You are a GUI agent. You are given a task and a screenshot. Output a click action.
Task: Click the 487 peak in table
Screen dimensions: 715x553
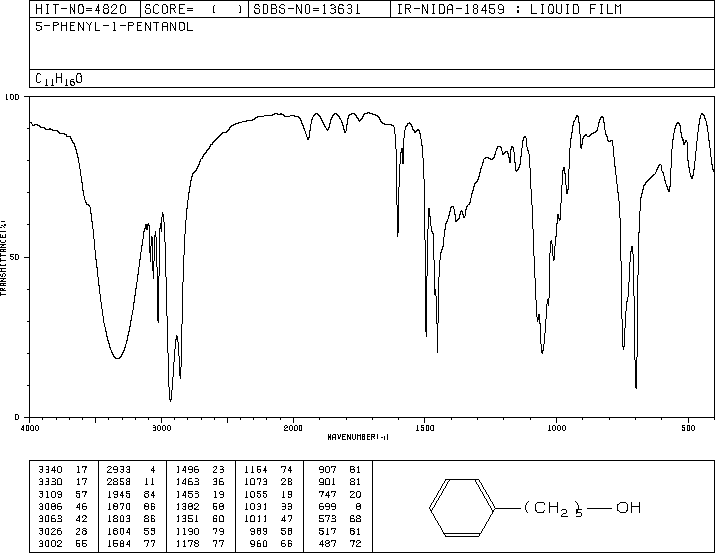pyautogui.click(x=327, y=543)
